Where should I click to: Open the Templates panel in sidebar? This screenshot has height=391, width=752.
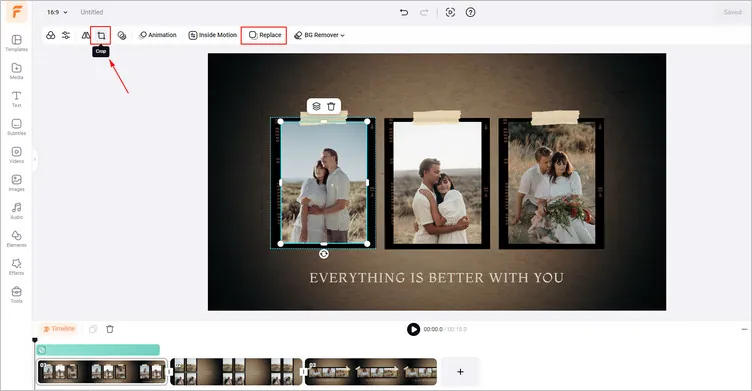pyautogui.click(x=16, y=43)
